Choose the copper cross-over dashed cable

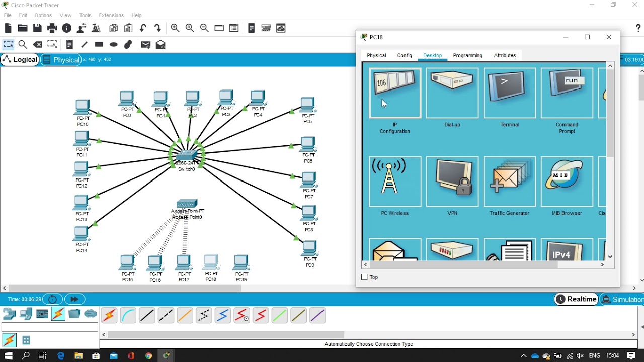[166, 316]
